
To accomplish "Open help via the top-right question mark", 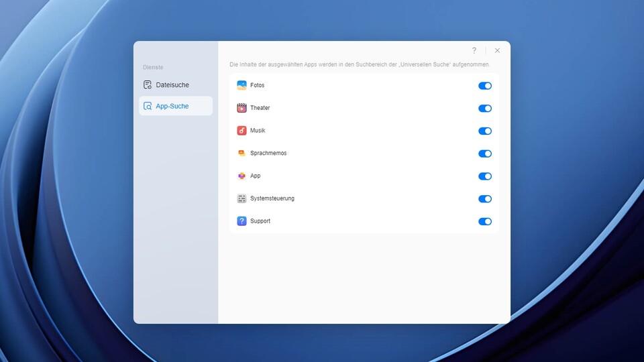I will 474,50.
